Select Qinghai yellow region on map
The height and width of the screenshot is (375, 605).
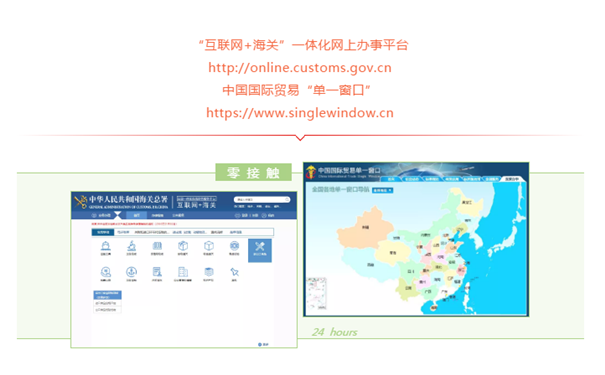[x=392, y=253]
